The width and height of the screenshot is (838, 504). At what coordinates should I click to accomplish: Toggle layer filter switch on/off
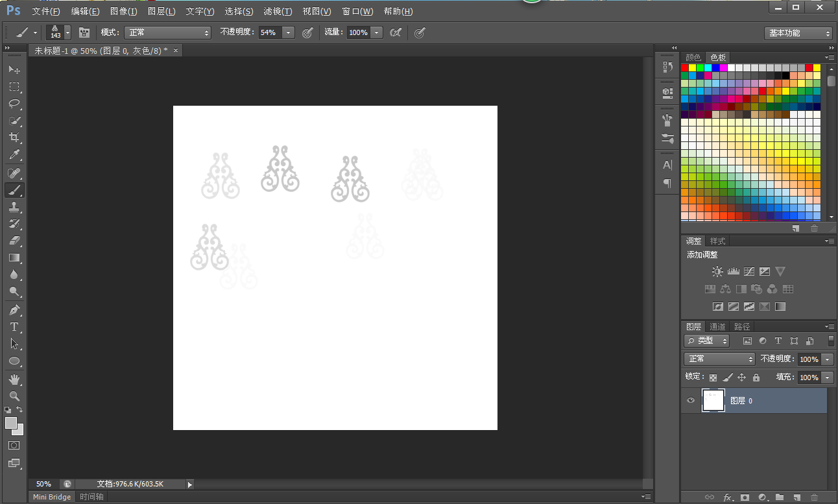(x=831, y=341)
